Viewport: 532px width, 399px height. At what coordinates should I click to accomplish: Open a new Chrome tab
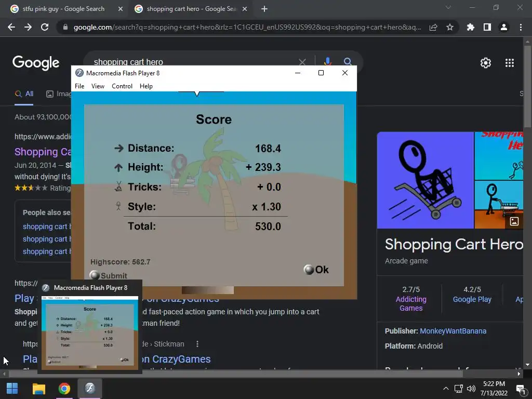(x=264, y=9)
